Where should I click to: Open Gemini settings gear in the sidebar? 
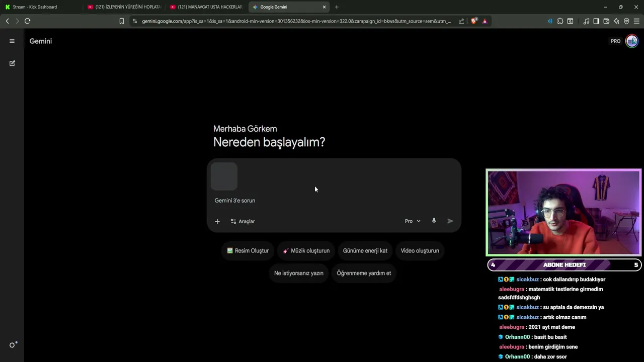click(x=13, y=345)
